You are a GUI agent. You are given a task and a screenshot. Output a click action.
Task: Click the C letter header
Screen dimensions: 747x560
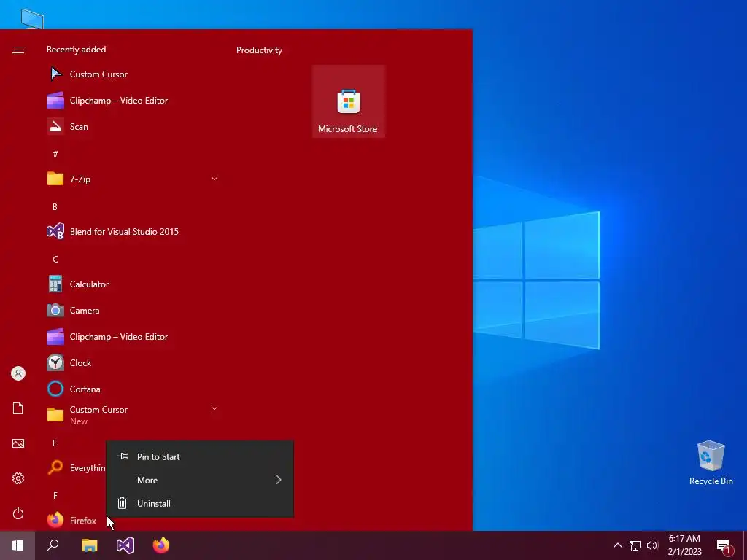pyautogui.click(x=55, y=259)
